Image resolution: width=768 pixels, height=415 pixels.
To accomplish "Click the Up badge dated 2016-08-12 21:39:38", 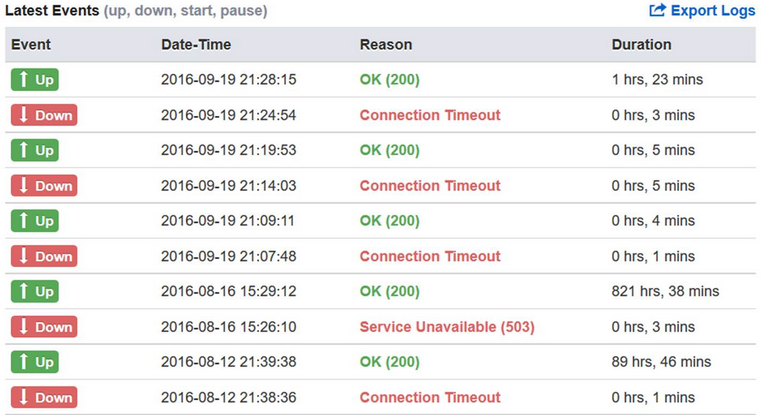I will [x=35, y=362].
